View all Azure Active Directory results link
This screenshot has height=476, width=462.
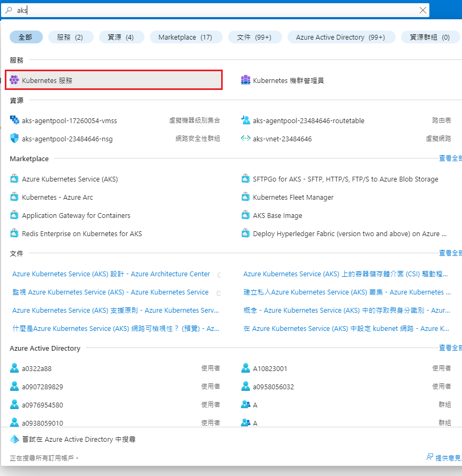(x=450, y=347)
